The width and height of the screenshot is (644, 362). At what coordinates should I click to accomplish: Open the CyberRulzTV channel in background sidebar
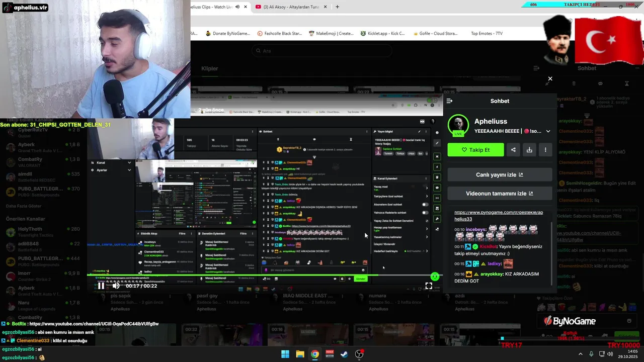(43, 132)
